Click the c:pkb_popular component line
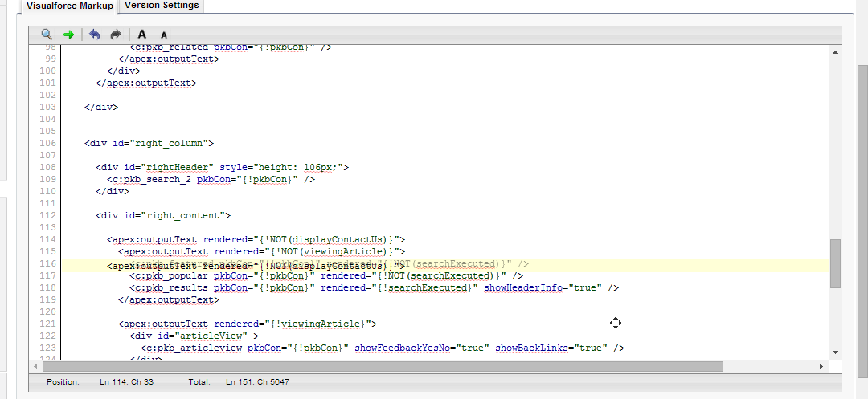Viewport: 868px width, 399px height. coord(326,275)
